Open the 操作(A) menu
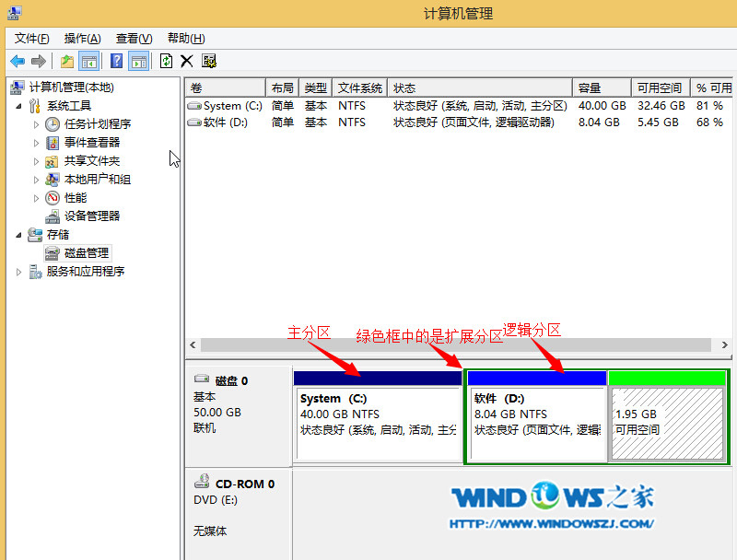Image resolution: width=737 pixels, height=560 pixels. click(82, 38)
